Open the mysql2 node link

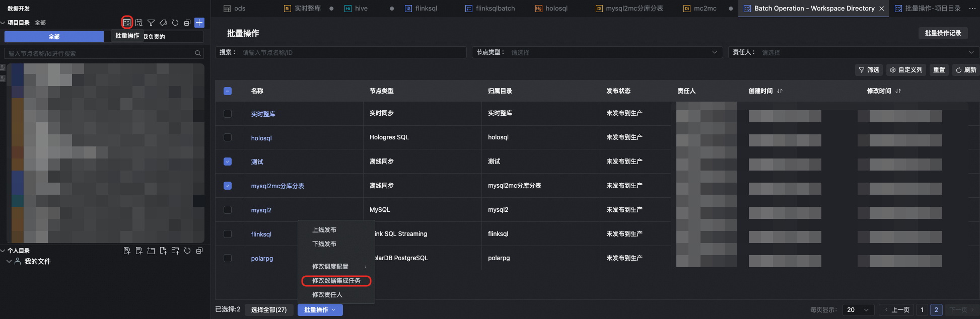point(261,210)
